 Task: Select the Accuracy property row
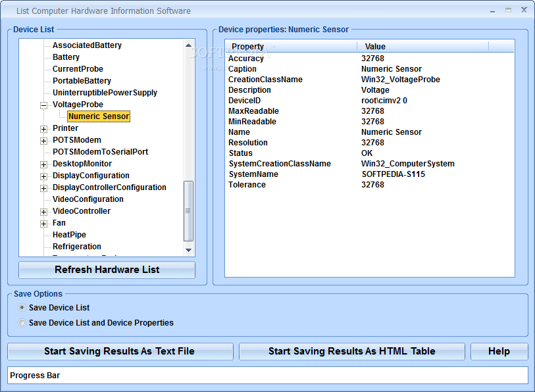coord(370,59)
